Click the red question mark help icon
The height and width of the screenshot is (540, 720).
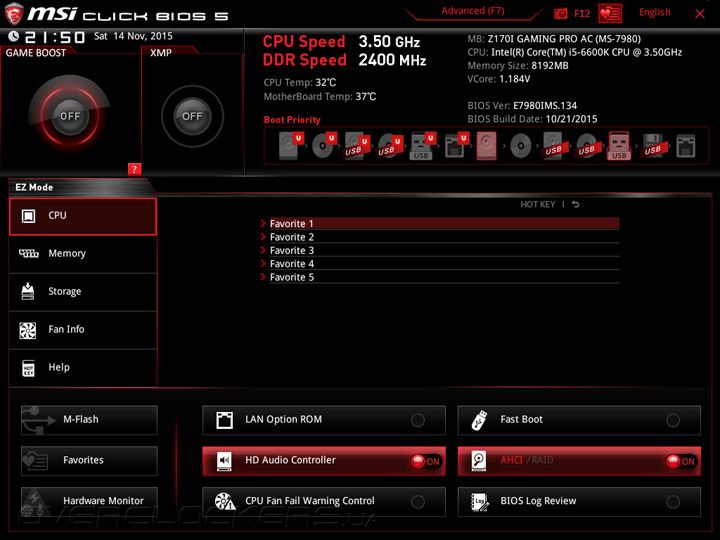(x=134, y=169)
